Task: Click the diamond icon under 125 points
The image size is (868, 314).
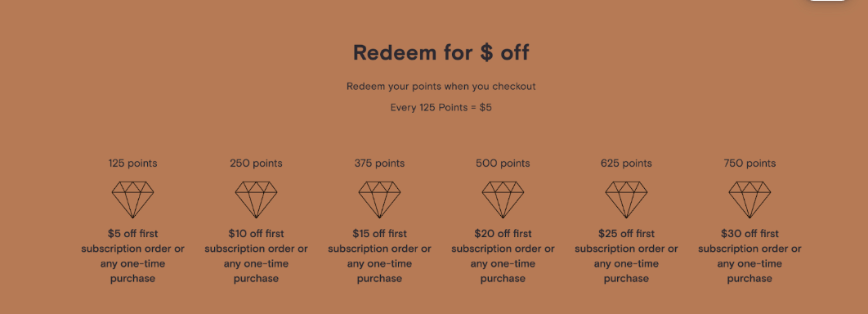Action: pyautogui.click(x=133, y=200)
